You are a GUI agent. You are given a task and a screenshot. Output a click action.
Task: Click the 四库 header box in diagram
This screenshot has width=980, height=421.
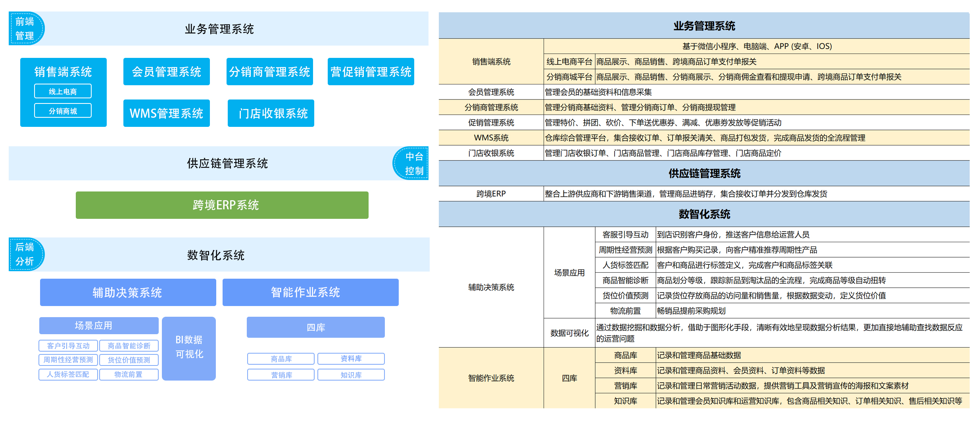[x=315, y=327]
